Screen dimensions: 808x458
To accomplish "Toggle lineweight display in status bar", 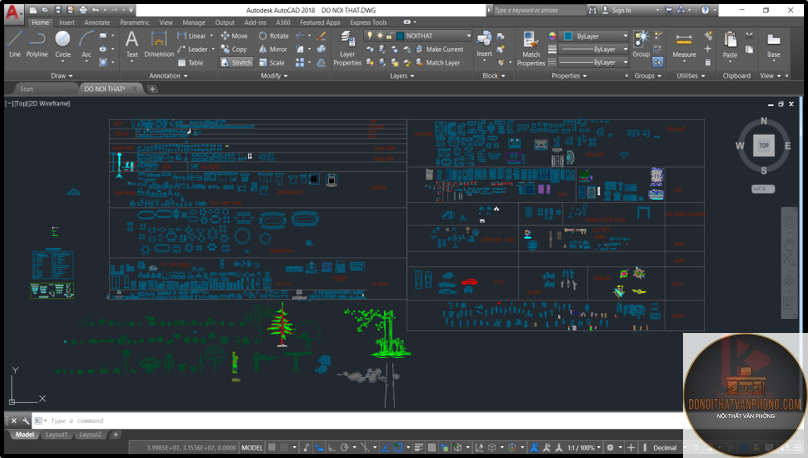I will point(418,447).
